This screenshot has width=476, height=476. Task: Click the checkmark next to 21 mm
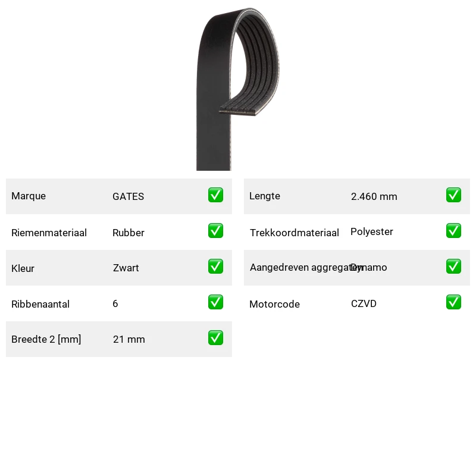(215, 338)
